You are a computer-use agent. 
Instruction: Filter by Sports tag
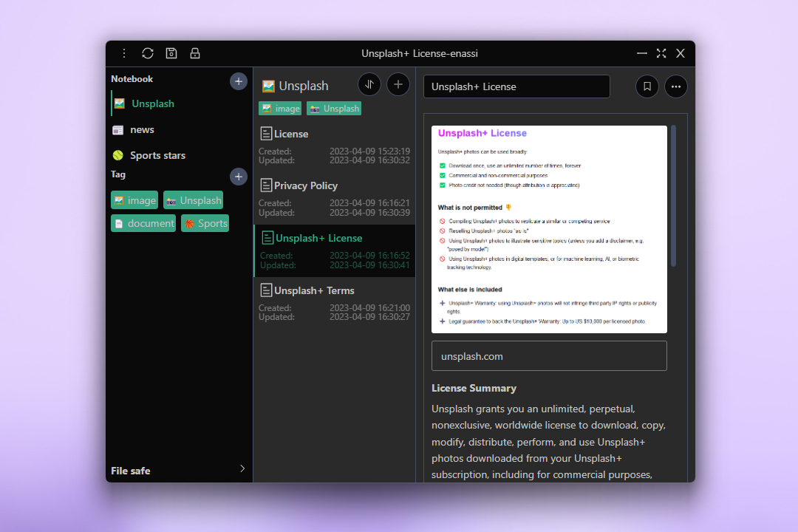coord(205,223)
